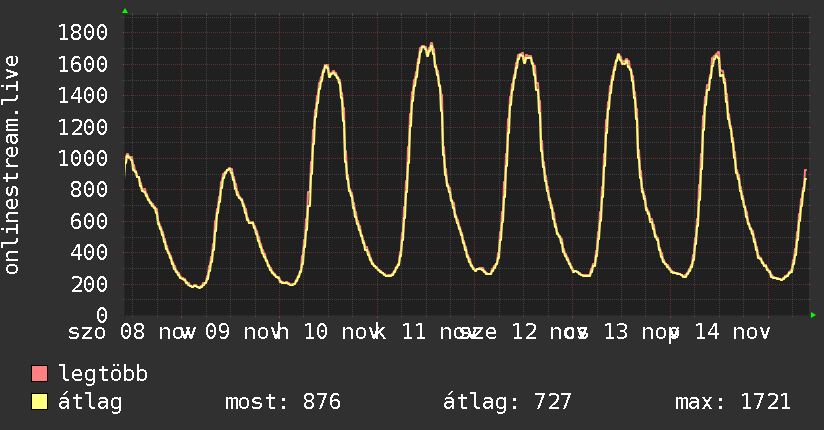Select the "09 nov" x-axis date label
824x430 pixels.
[x=240, y=331]
